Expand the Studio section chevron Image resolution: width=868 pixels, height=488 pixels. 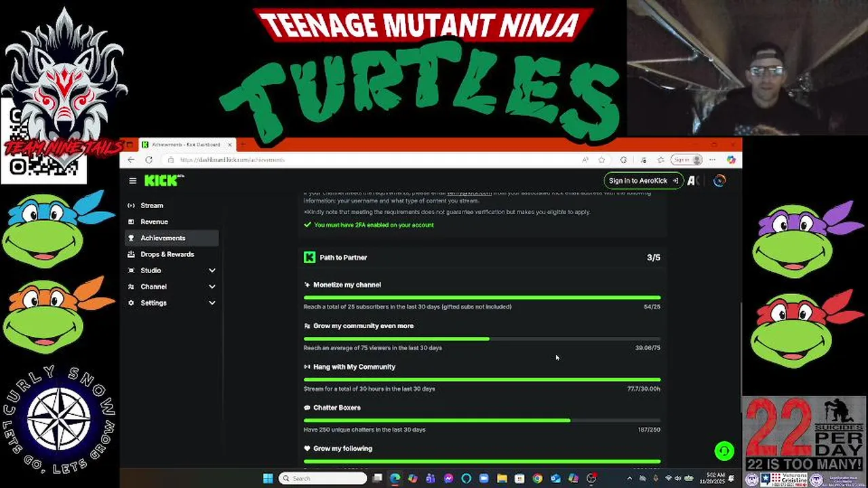pyautogui.click(x=212, y=270)
